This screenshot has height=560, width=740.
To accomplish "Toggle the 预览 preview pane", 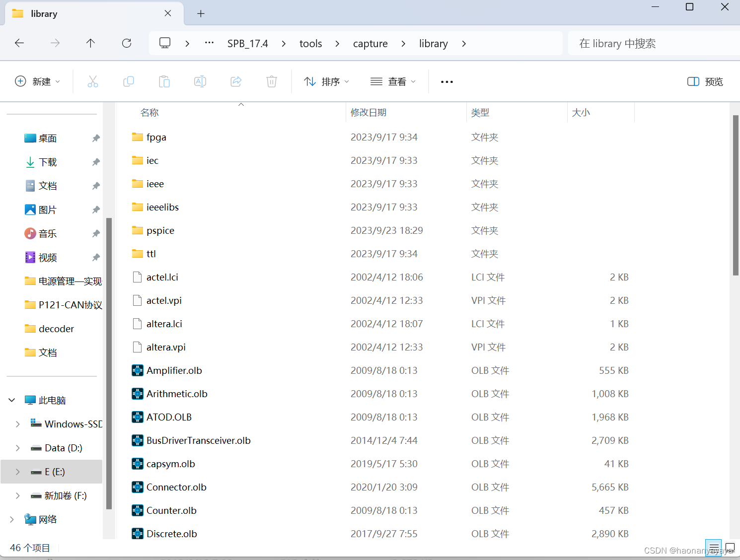I will (704, 81).
